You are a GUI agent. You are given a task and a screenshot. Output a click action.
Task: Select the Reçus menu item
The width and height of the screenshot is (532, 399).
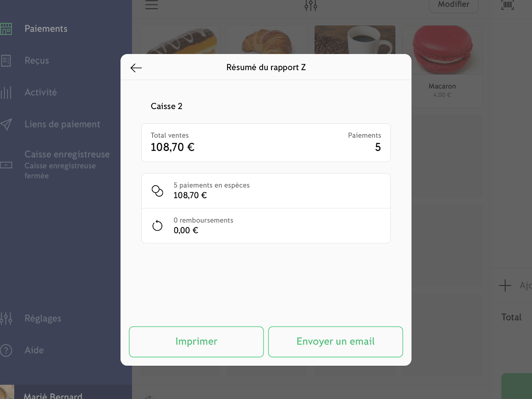click(x=37, y=61)
